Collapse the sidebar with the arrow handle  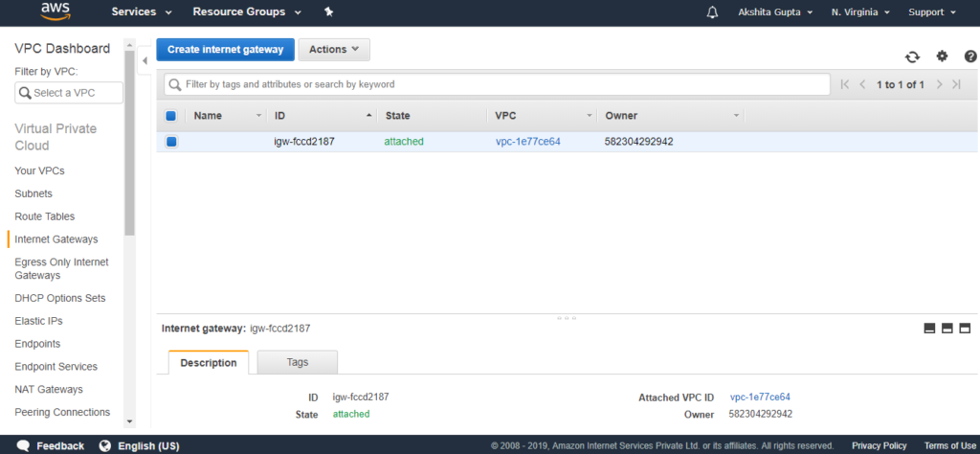(145, 60)
